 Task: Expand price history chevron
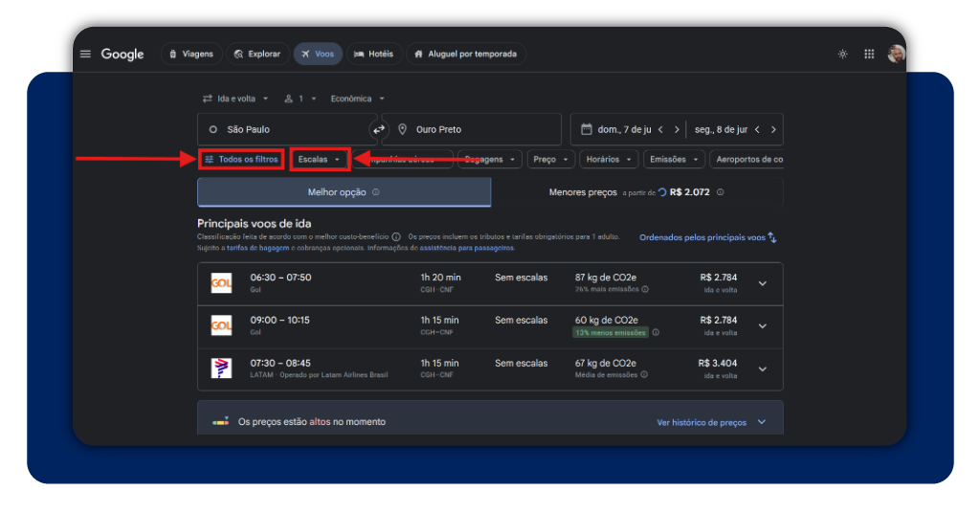click(x=762, y=422)
